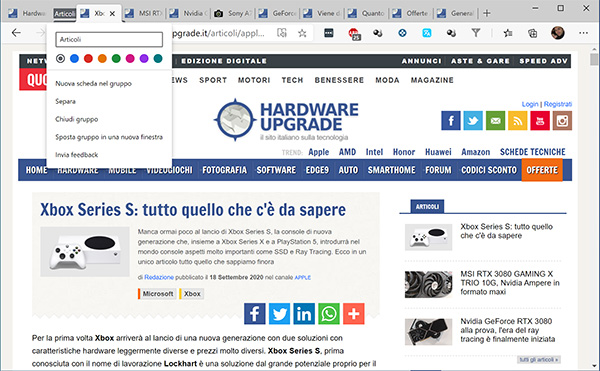Select the default no-color group option
Screen dimensions: 600x371
pyautogui.click(x=60, y=59)
